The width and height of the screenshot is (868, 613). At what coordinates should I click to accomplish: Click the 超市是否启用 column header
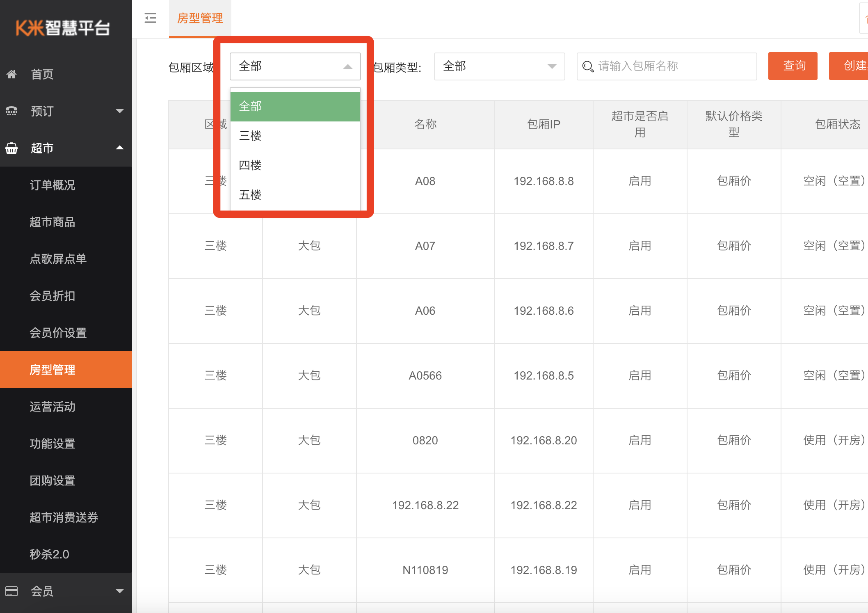click(x=640, y=124)
